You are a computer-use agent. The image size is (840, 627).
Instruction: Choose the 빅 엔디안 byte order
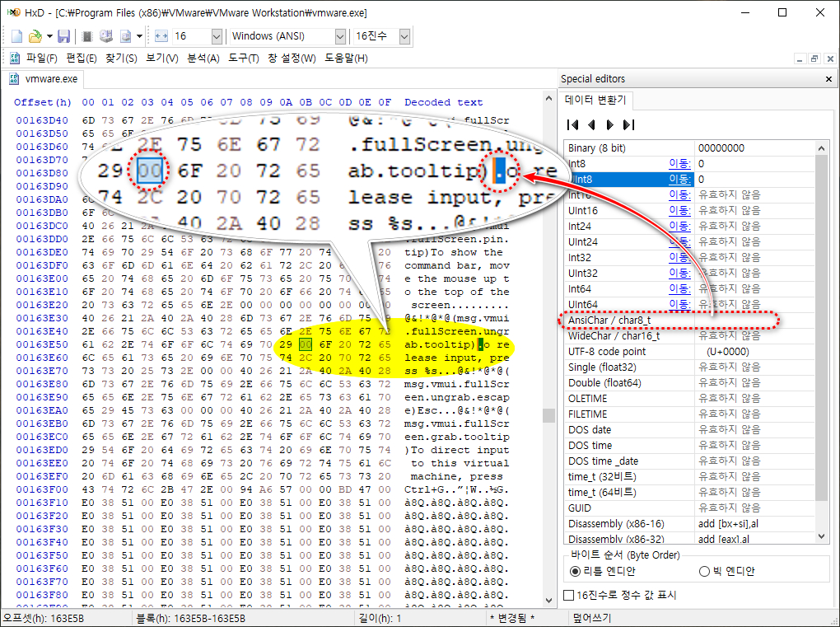click(726, 571)
